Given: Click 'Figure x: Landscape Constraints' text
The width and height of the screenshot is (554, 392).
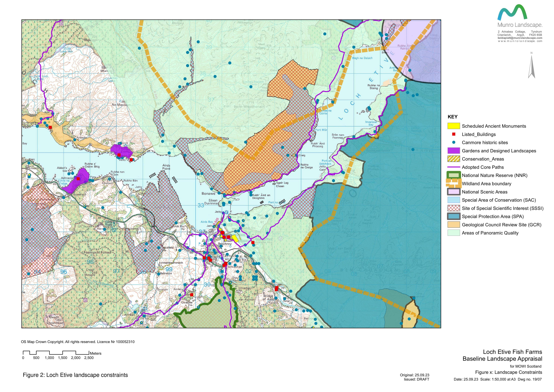Looking at the screenshot, I should point(509,373).
